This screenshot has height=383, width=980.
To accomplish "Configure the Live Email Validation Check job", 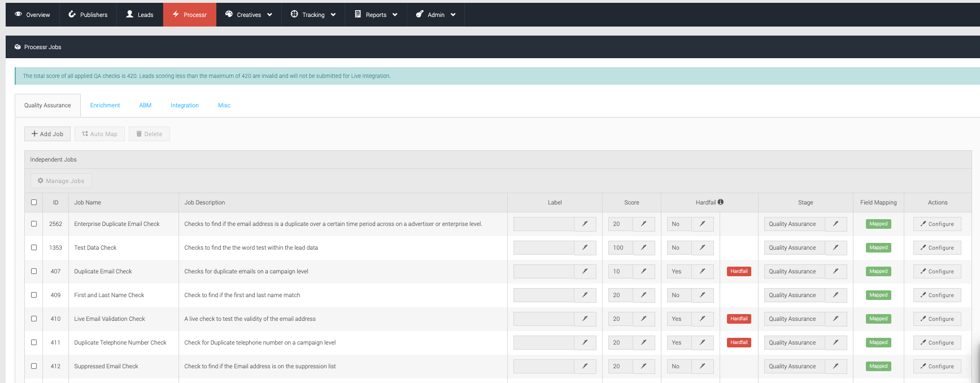I will [x=937, y=319].
